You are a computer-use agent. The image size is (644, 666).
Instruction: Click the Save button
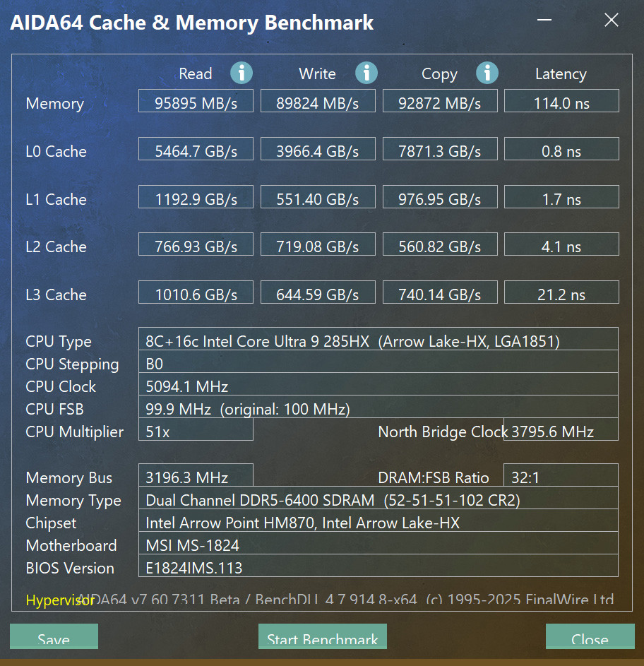pos(54,636)
